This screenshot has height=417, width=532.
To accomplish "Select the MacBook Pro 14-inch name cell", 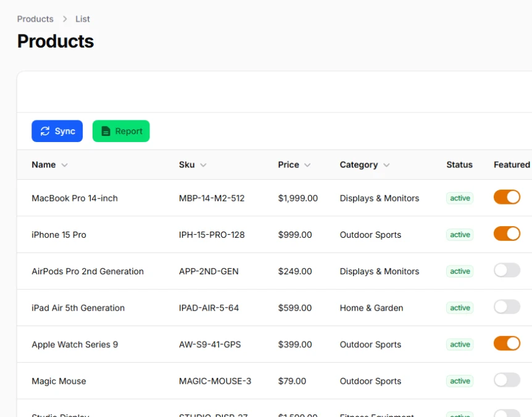I will (75, 198).
